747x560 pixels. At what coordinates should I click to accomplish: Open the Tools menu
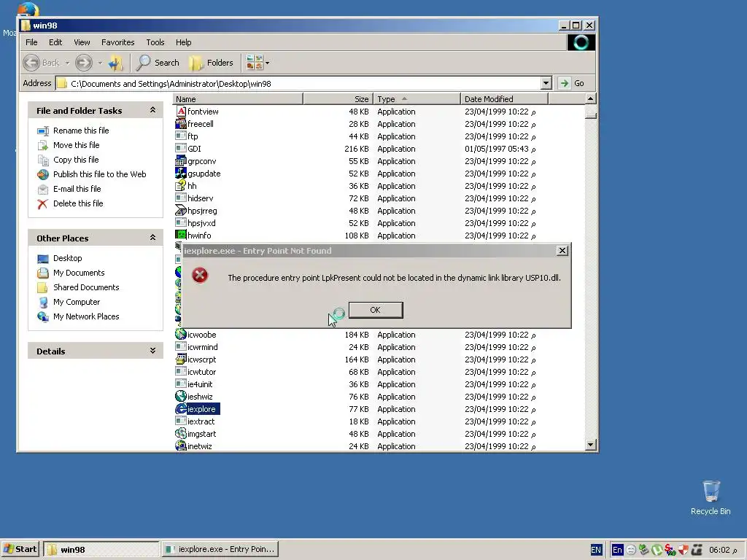tap(155, 42)
